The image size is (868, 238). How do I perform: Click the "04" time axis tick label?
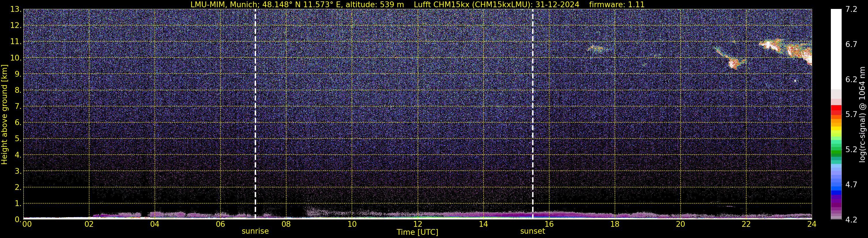[155, 224]
